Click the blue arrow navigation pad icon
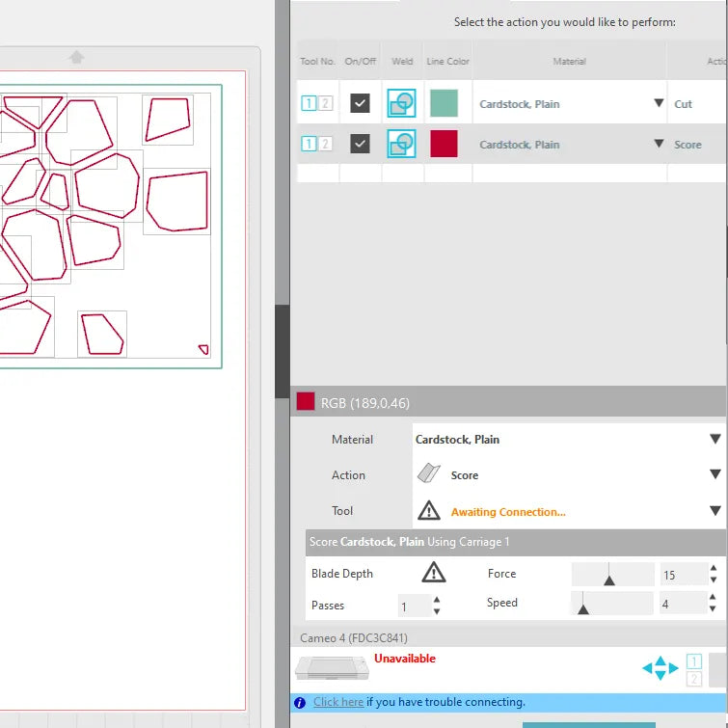Image resolution: width=728 pixels, height=728 pixels. [660, 667]
